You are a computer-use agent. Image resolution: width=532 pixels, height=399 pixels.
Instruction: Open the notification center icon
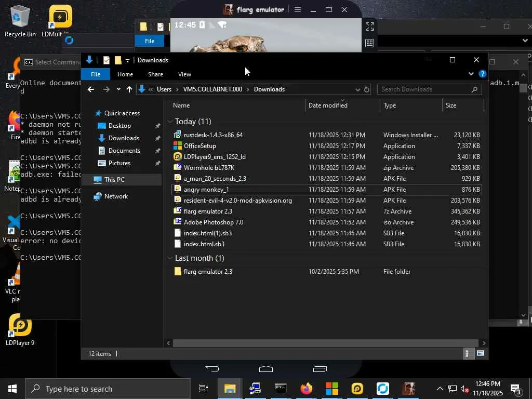tap(516, 389)
